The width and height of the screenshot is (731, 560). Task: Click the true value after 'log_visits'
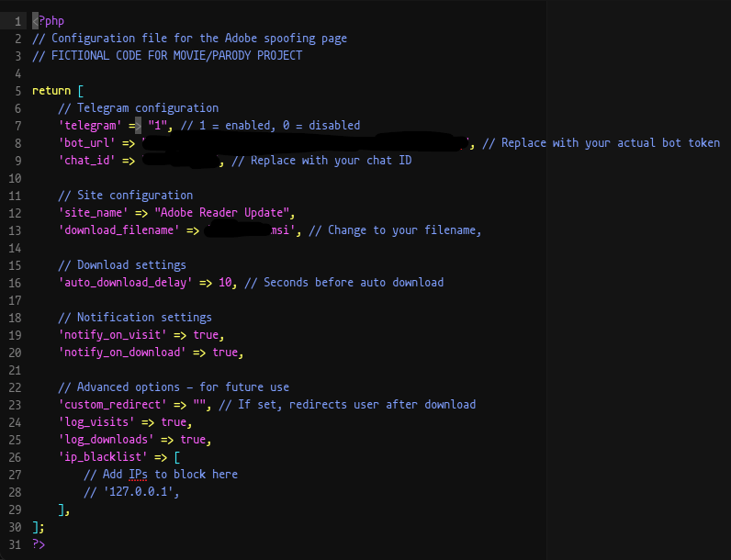coord(174,422)
